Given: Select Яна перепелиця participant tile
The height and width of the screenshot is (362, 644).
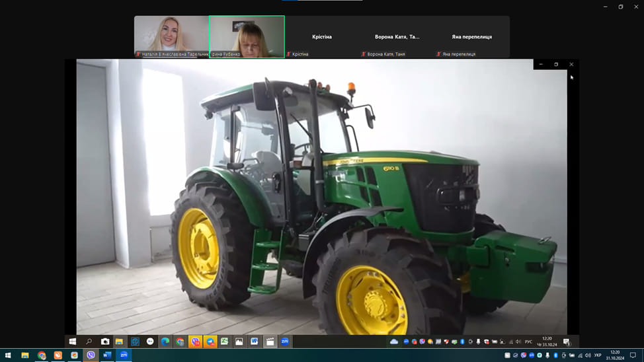Looking at the screenshot, I should click(472, 36).
